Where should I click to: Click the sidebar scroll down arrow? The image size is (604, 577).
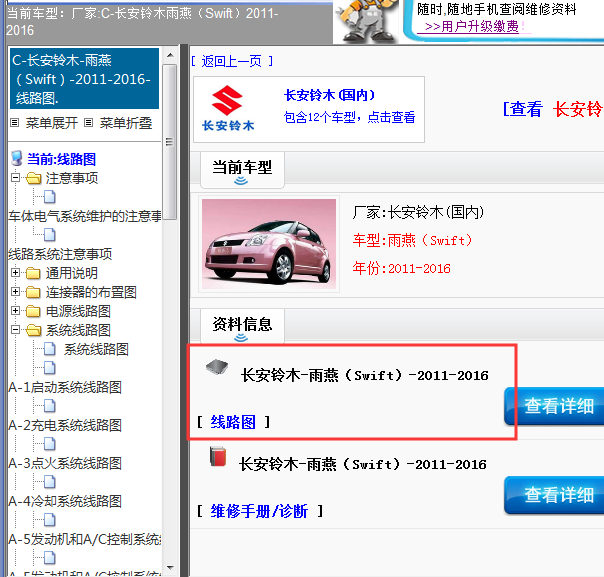(x=170, y=567)
